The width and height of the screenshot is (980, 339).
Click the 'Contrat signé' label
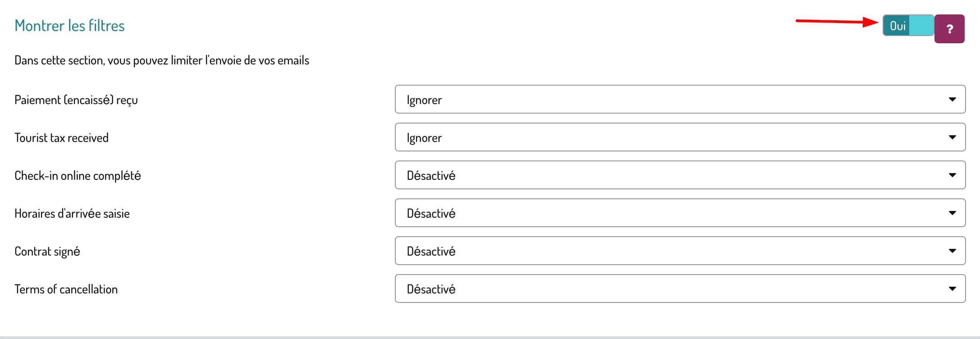pos(47,252)
